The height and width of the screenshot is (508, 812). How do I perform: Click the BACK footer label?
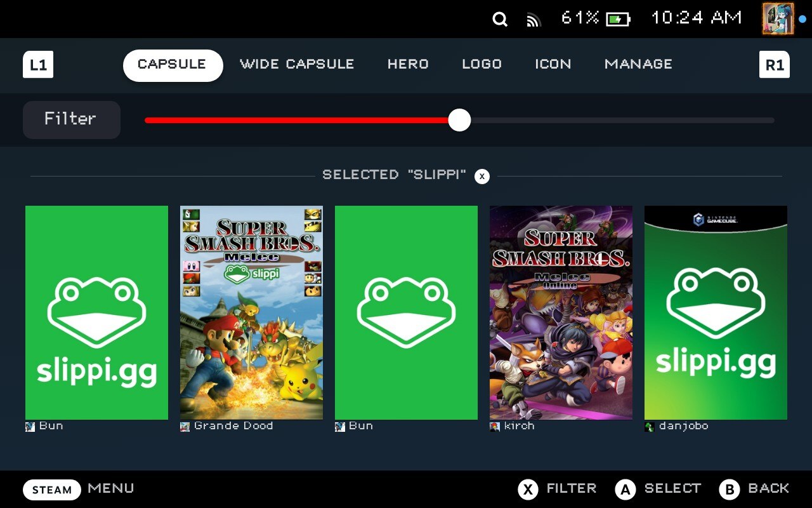769,488
